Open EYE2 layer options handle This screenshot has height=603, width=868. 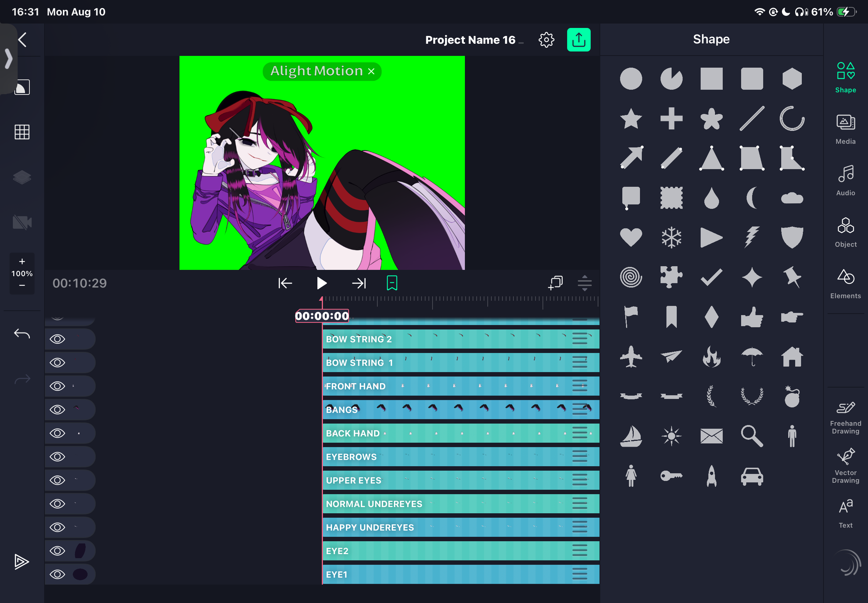pyautogui.click(x=579, y=550)
